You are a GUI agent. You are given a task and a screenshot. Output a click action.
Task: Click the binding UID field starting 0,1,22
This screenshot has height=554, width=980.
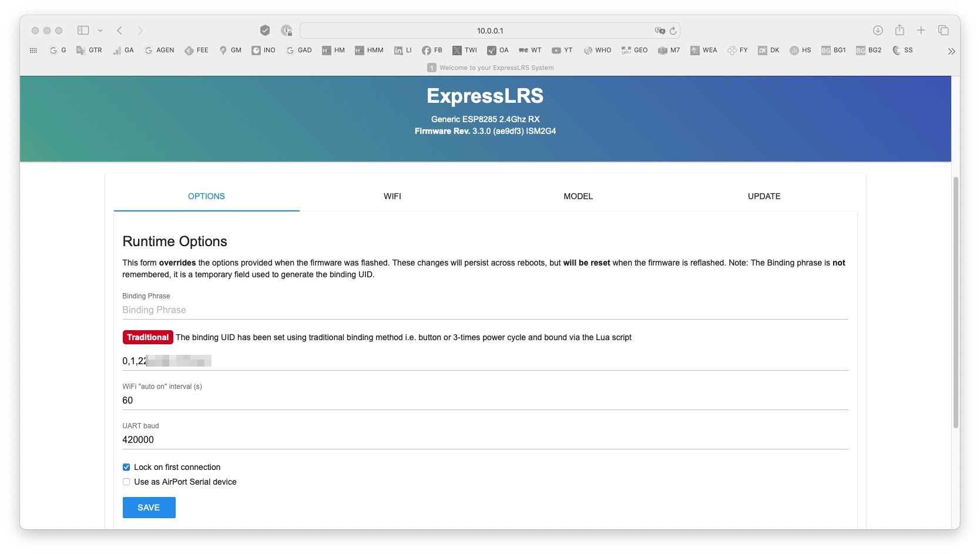tap(485, 361)
